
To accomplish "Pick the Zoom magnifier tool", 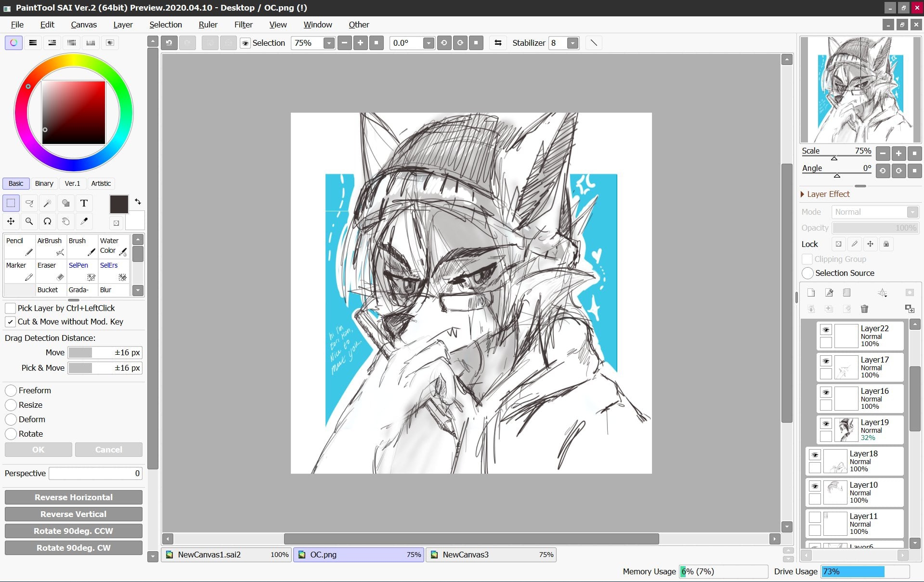I will click(29, 221).
